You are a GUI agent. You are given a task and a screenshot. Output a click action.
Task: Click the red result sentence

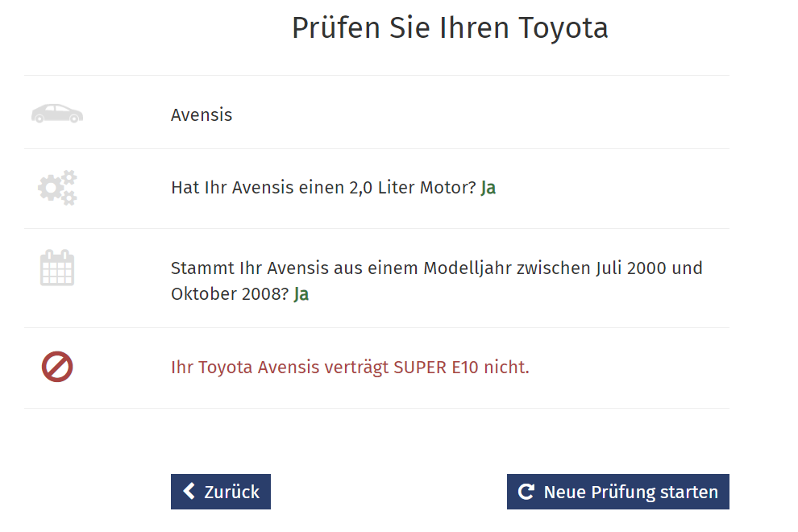[350, 367]
